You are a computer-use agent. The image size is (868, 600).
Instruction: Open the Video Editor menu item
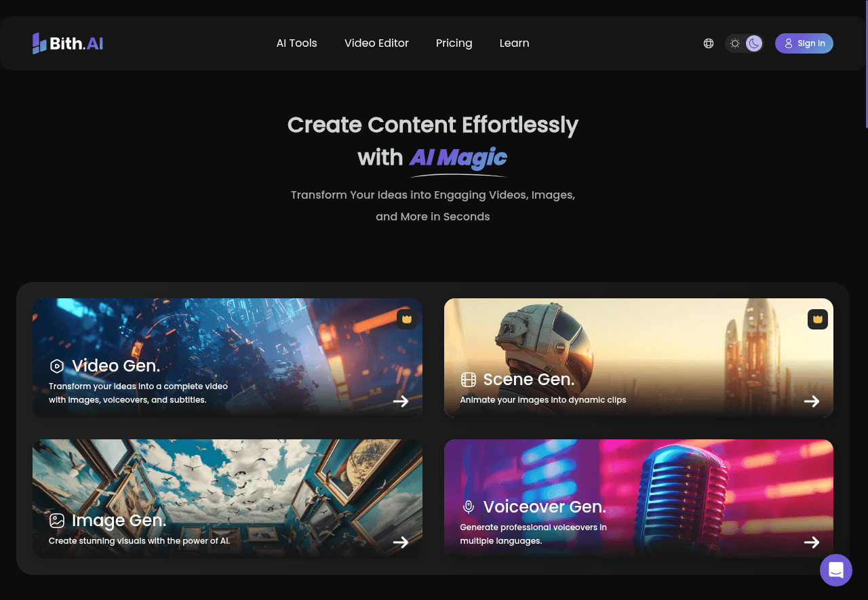[x=376, y=43]
